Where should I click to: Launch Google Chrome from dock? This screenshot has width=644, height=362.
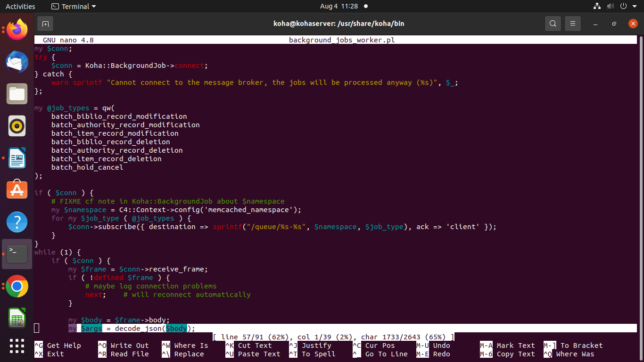pyautogui.click(x=17, y=286)
